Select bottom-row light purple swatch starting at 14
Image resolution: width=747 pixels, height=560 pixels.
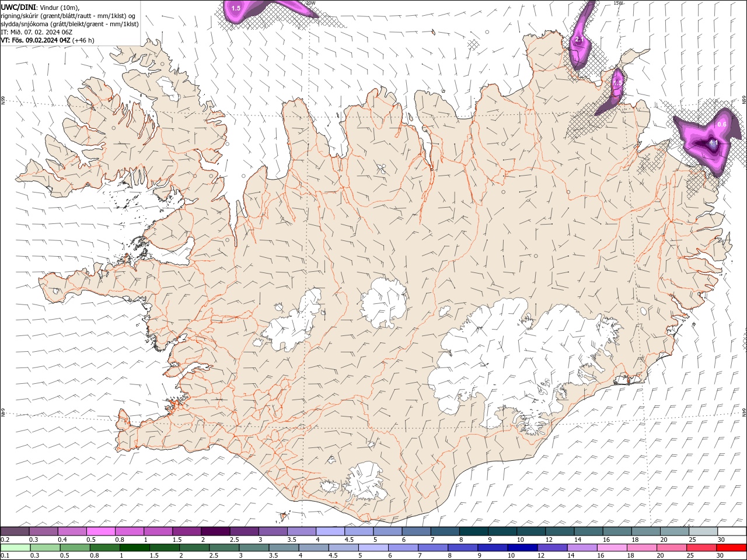[582, 548]
